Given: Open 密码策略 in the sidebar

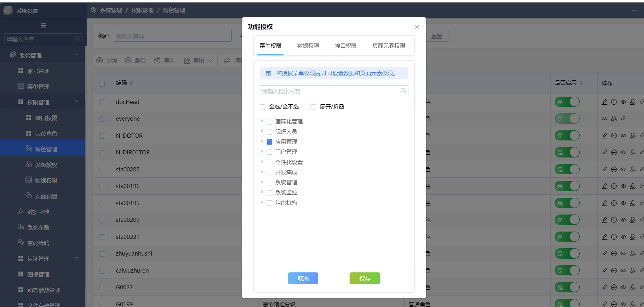Looking at the screenshot, I should (x=42, y=243).
